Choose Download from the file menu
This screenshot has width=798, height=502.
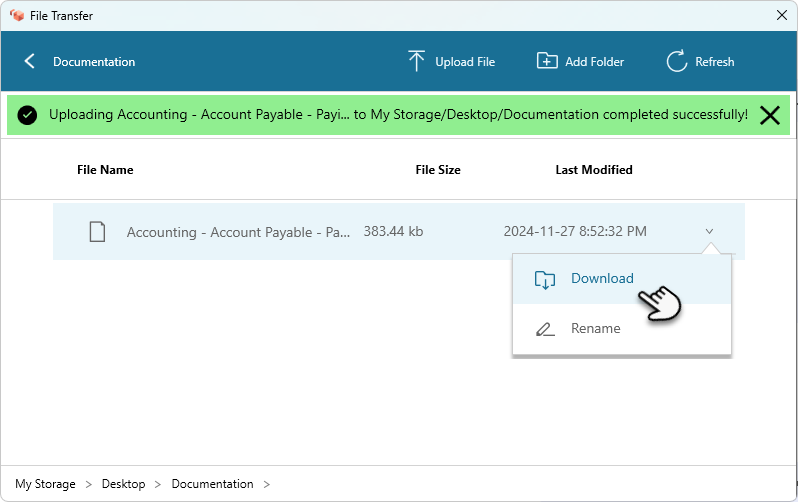622,278
